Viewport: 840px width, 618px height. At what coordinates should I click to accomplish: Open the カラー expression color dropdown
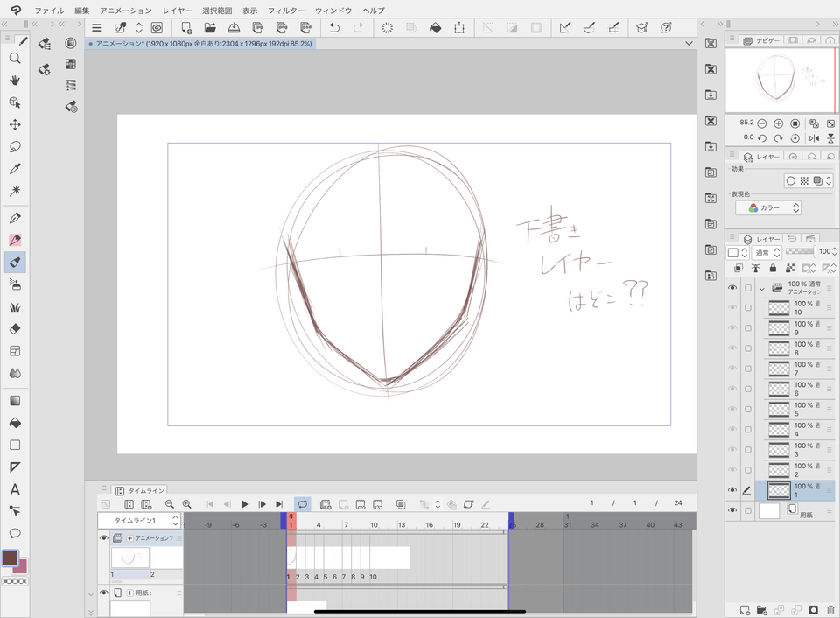pos(769,208)
